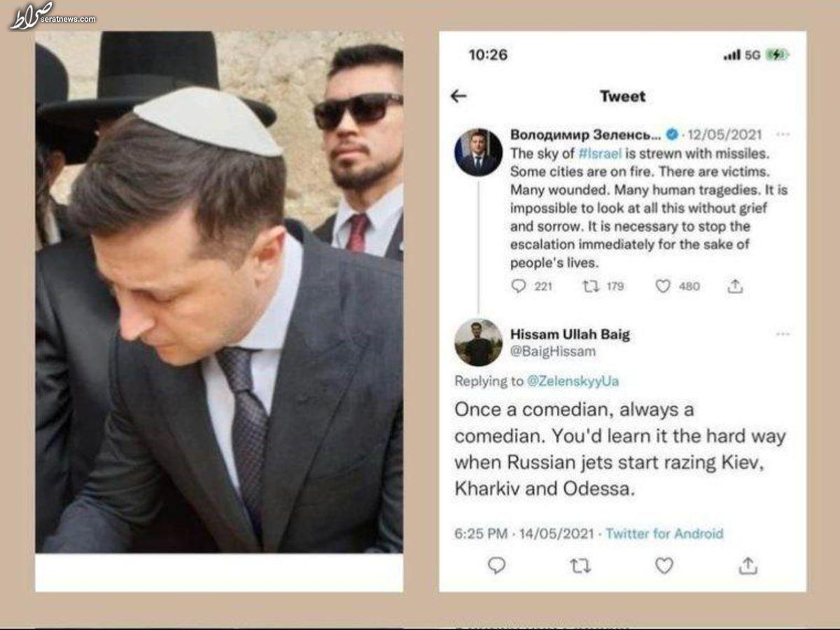Open Hissam Ullah Baig's profile name
This screenshot has height=630, width=840.
(x=570, y=335)
